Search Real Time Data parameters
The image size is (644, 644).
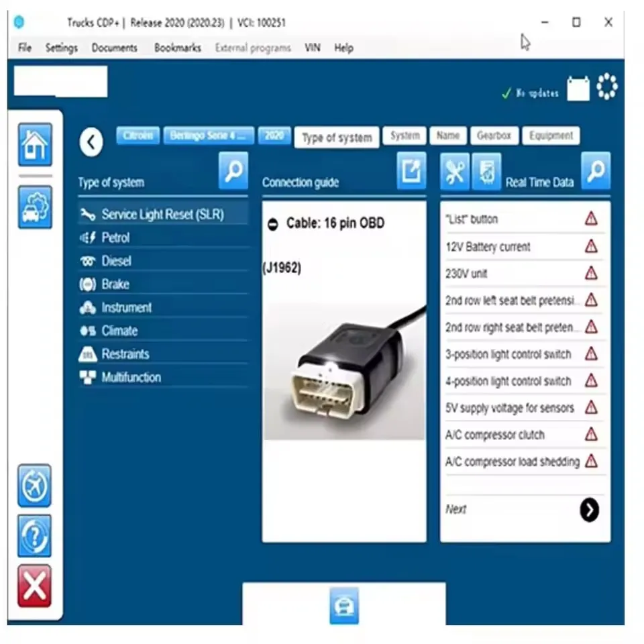596,170
